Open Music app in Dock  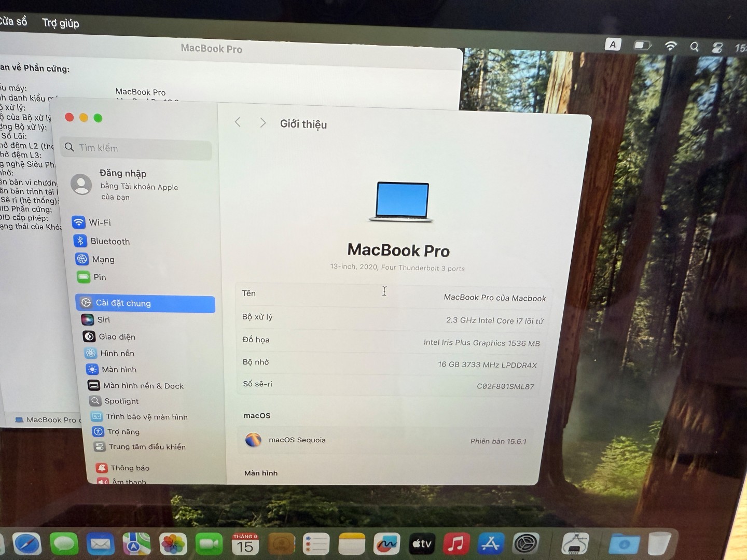click(455, 544)
